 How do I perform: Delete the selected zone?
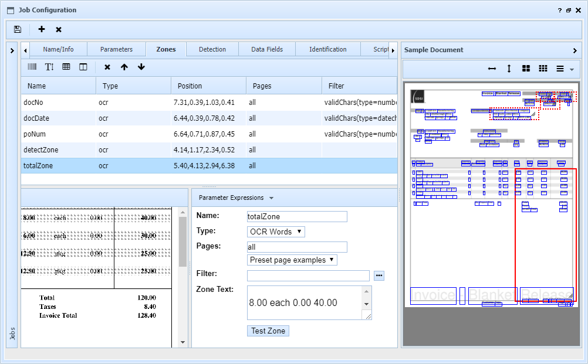click(107, 67)
